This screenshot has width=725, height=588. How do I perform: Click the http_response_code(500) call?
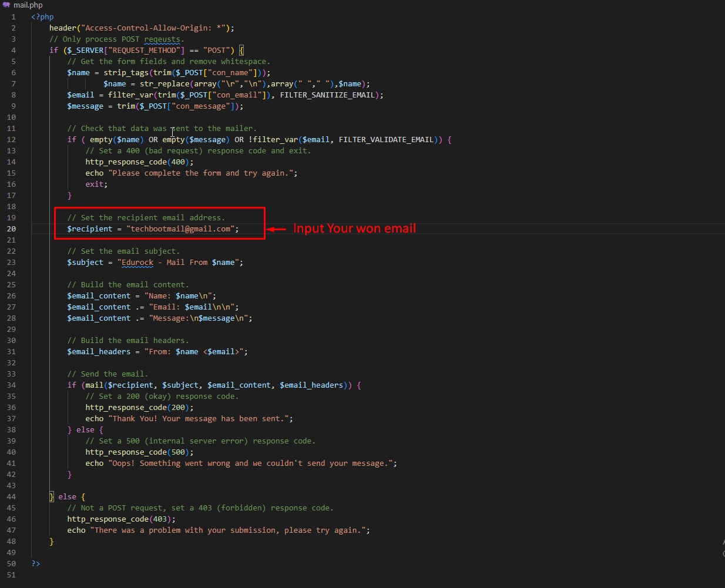139,452
